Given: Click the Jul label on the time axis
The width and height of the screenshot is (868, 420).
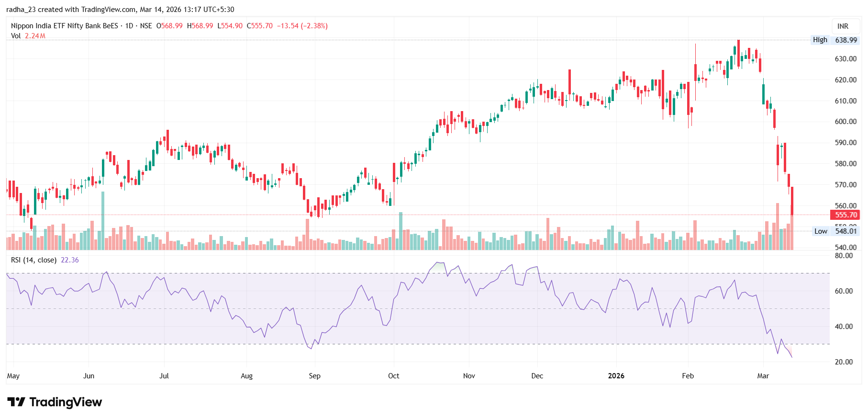Looking at the screenshot, I should click(164, 376).
